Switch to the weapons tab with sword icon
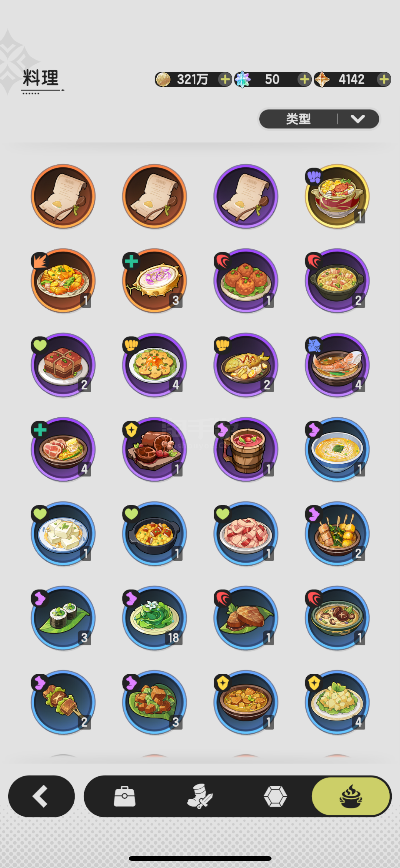The height and width of the screenshot is (868, 400). [x=200, y=797]
